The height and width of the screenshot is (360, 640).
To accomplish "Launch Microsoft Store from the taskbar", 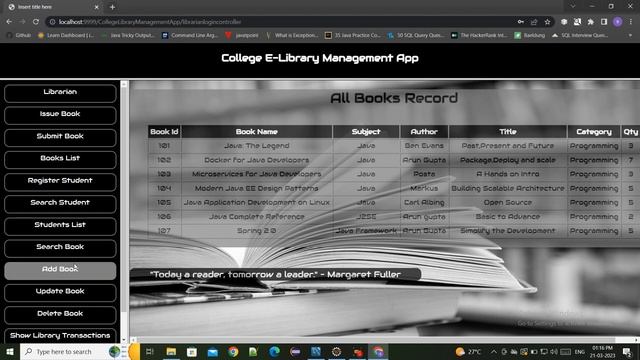I will pyautogui.click(x=192, y=351).
